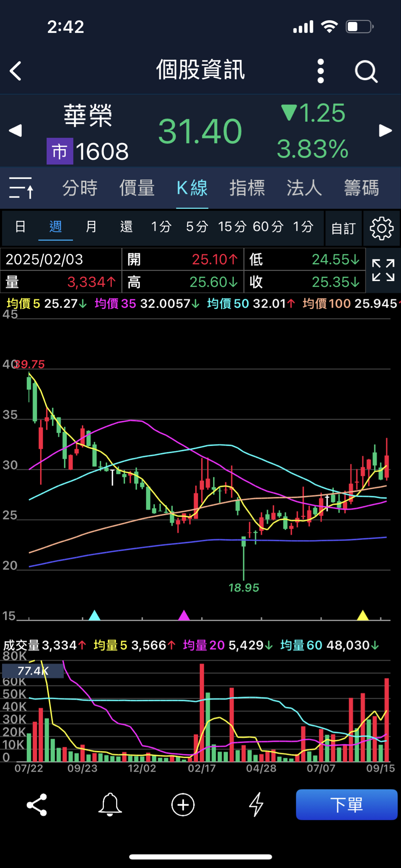
Task: Open chart settings gear
Action: tap(382, 228)
